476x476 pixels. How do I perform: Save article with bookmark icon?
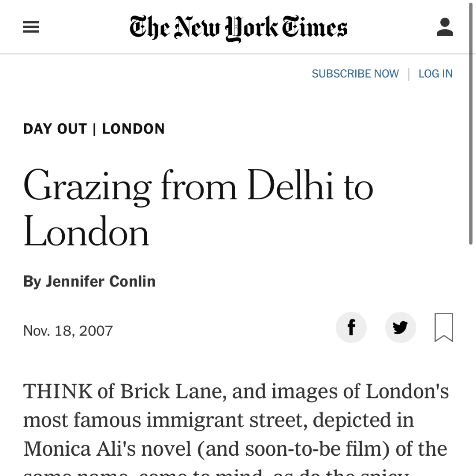pos(444,327)
